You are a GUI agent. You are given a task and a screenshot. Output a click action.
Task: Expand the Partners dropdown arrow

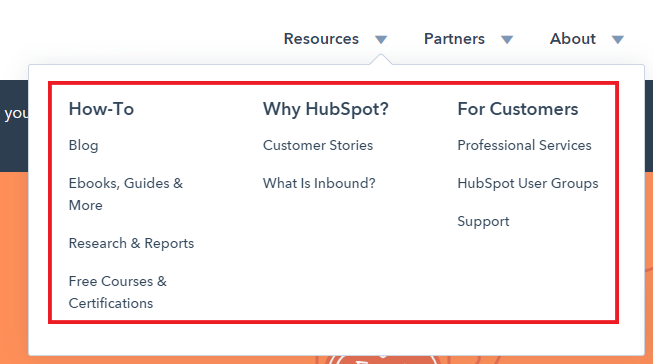click(x=507, y=40)
